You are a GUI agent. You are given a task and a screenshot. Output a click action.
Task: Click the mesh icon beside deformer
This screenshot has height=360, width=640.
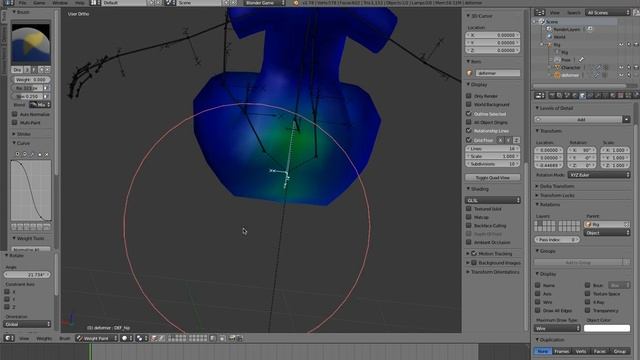(557, 75)
